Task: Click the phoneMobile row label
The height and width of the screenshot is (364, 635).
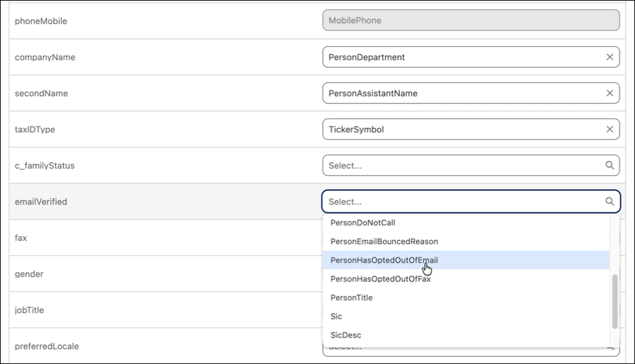Action: (41, 21)
